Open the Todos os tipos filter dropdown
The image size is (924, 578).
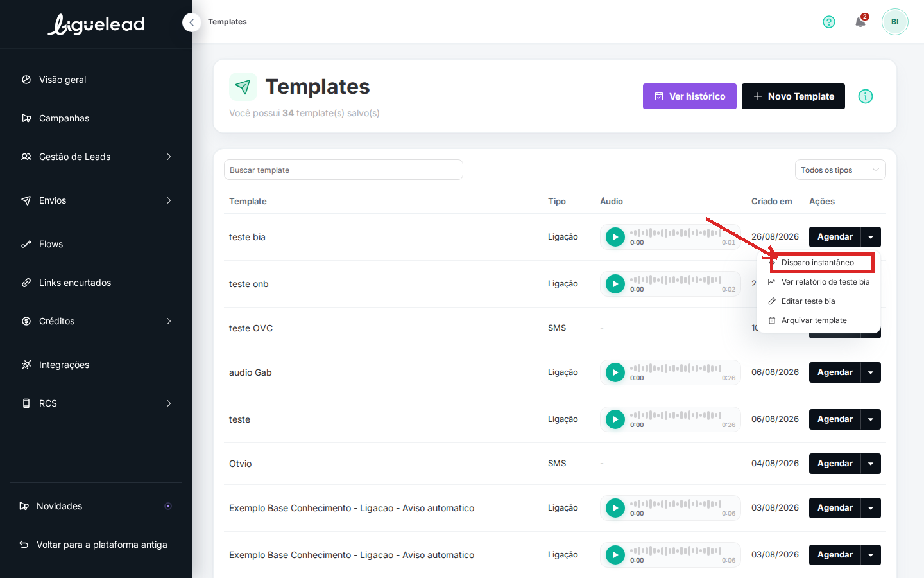click(x=840, y=170)
